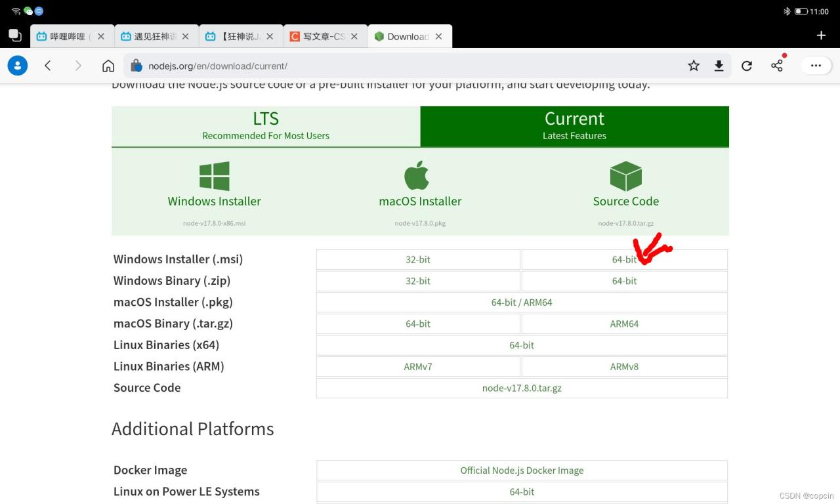Image resolution: width=840 pixels, height=504 pixels.
Task: Click the green 'Source Code' label under the box icon
Action: click(626, 201)
